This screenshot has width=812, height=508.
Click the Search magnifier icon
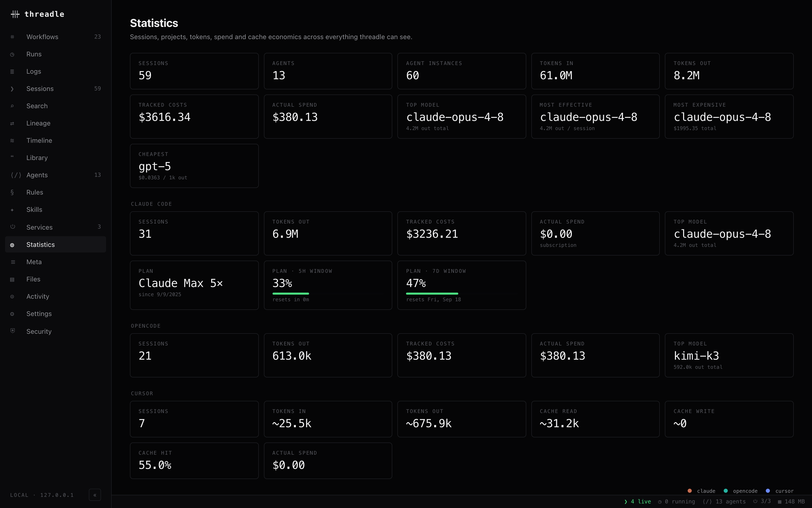[x=12, y=106]
